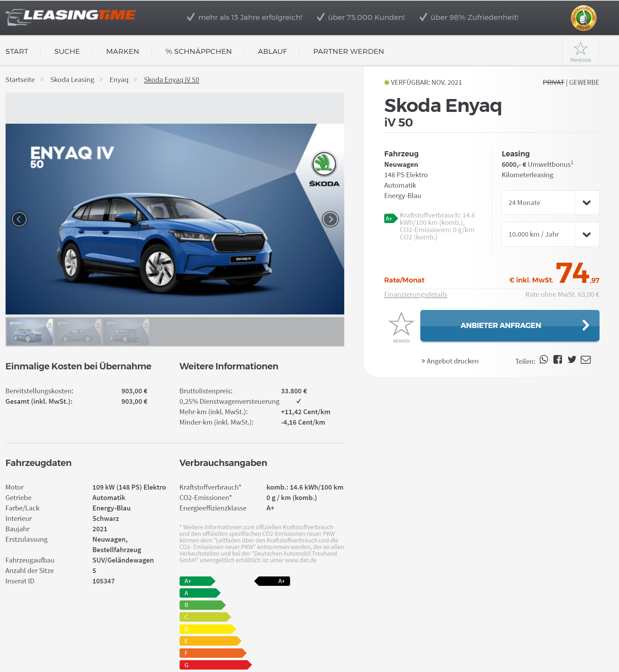Share the offer by email envelope
This screenshot has width=619, height=672.
[x=586, y=360]
